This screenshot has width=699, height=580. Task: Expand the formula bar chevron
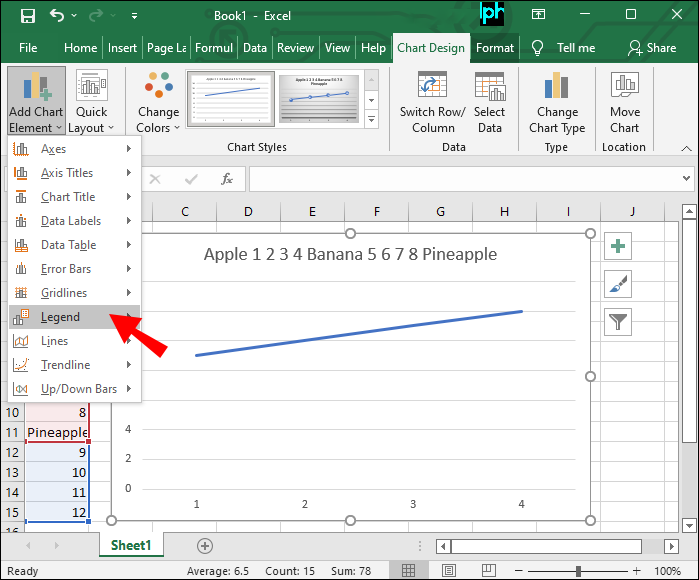coord(686,179)
